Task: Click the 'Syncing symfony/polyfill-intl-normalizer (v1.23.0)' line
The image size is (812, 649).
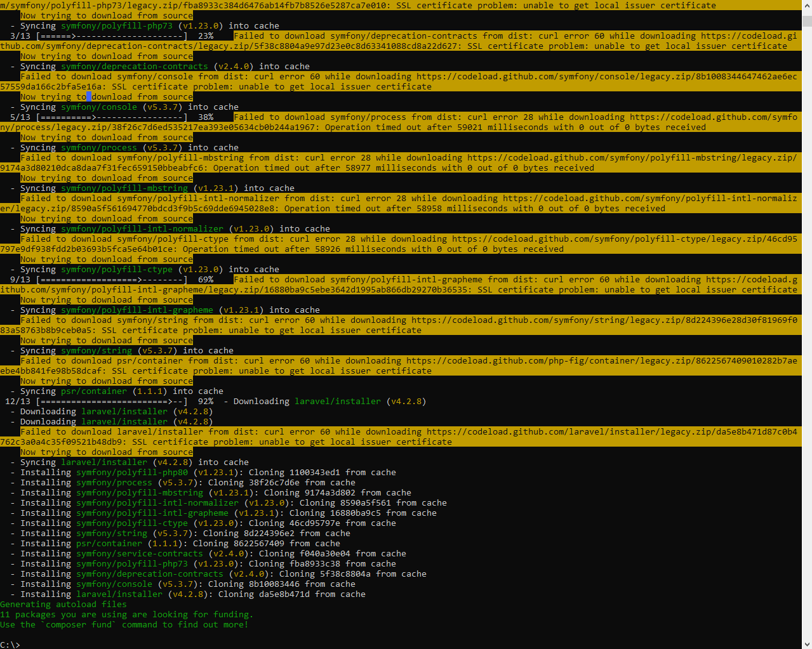Action: click(x=170, y=229)
